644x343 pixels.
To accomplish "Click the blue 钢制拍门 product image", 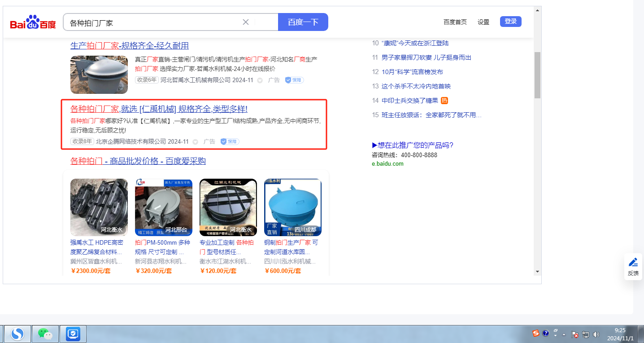I will click(293, 207).
